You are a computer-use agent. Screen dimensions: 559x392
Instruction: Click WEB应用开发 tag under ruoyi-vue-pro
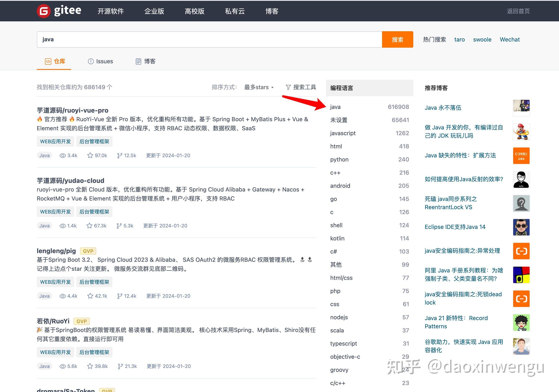pyautogui.click(x=55, y=141)
